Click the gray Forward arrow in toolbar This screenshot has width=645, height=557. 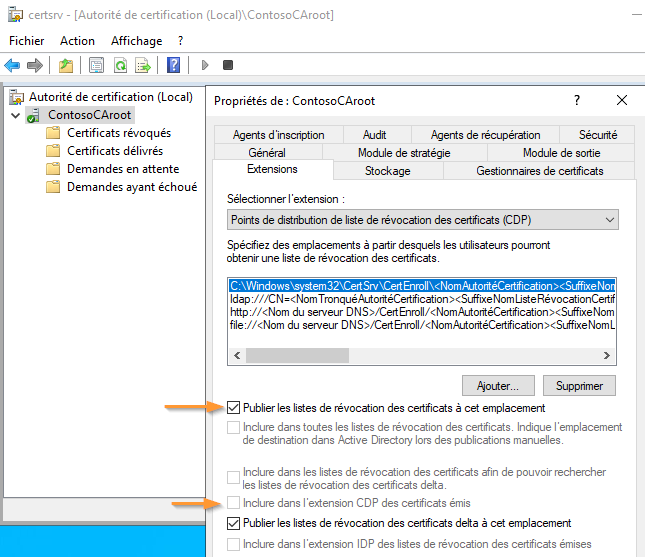[x=35, y=65]
